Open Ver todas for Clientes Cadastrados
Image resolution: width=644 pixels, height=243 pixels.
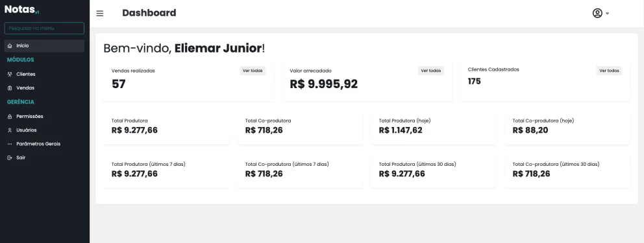[x=609, y=71]
